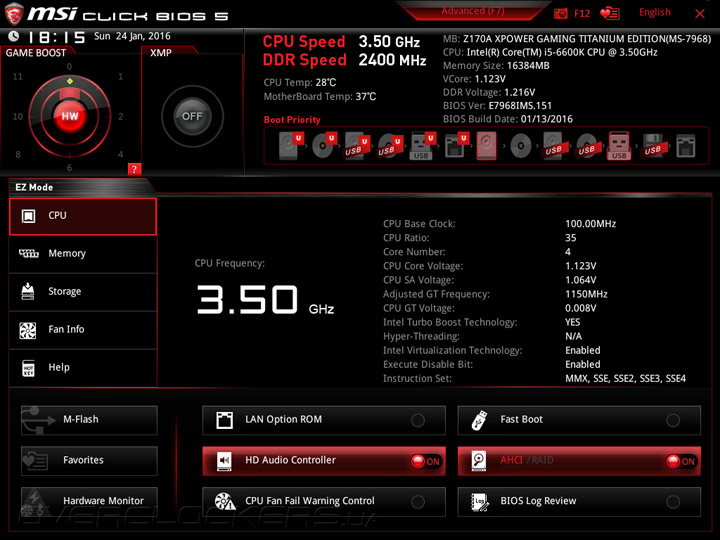Click the Execute Disable Bit Enabled value
720x540 pixels.
[583, 365]
